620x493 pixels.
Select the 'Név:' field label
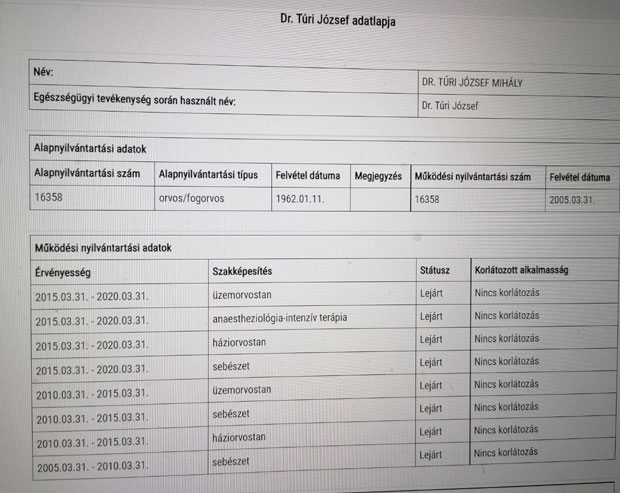[x=43, y=72]
